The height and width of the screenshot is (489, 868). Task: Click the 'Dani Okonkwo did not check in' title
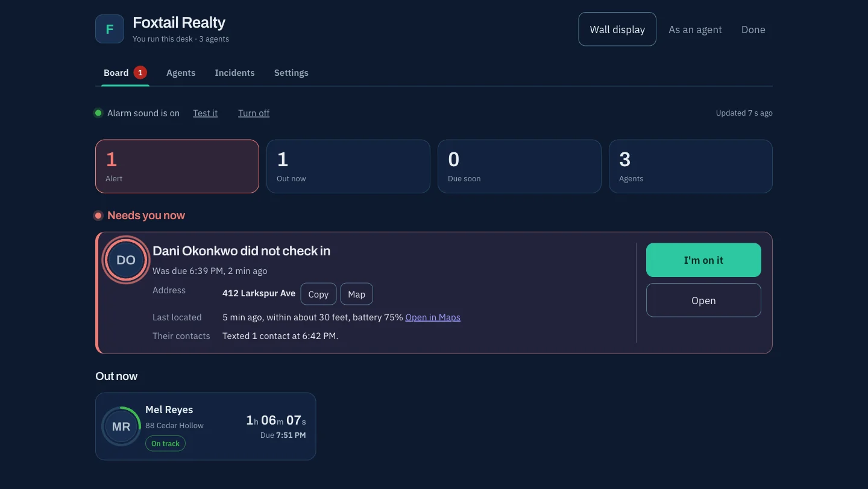click(x=241, y=251)
